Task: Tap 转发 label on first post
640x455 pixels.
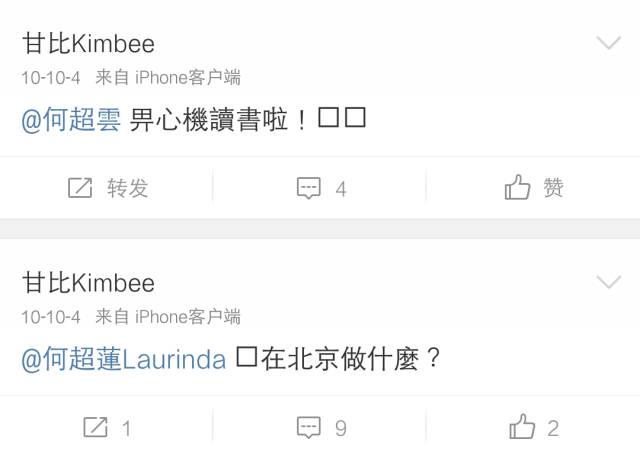Action: click(127, 188)
